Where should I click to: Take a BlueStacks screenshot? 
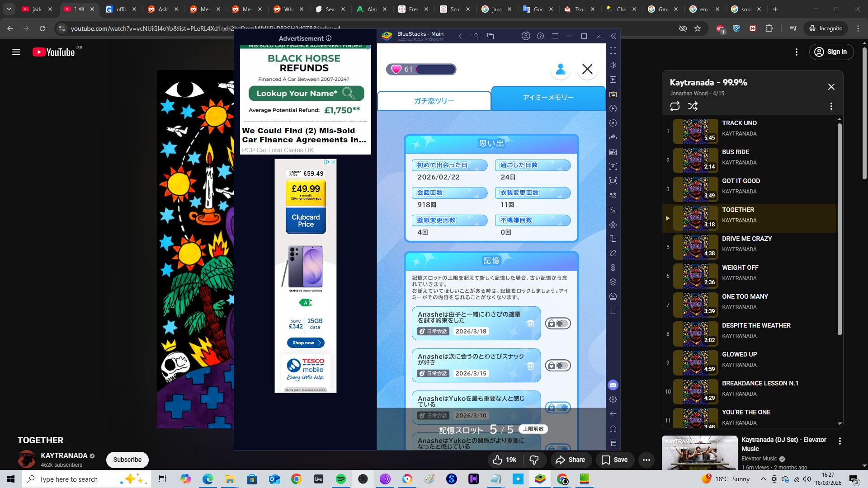click(x=613, y=166)
